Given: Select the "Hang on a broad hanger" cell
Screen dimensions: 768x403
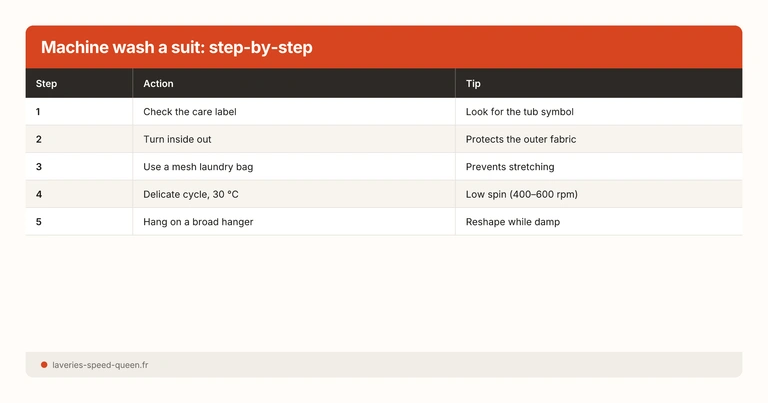Looking at the screenshot, I should (x=198, y=222).
